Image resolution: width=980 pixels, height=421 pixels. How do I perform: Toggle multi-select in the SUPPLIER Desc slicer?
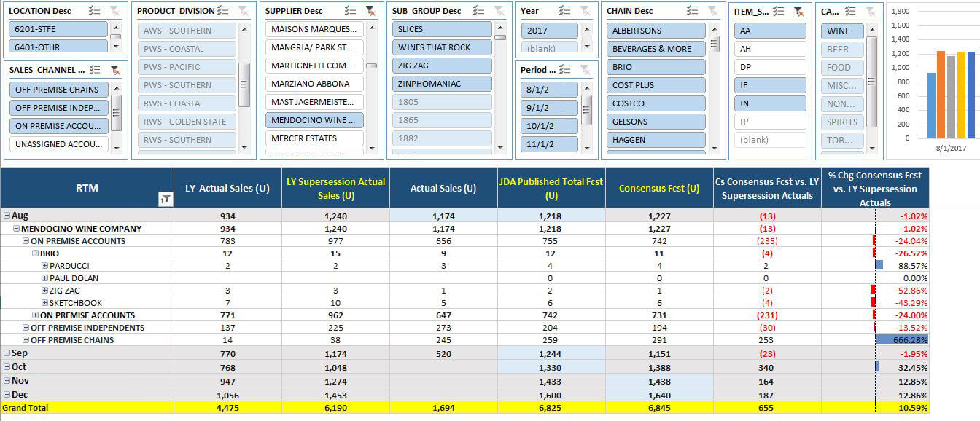click(x=351, y=11)
